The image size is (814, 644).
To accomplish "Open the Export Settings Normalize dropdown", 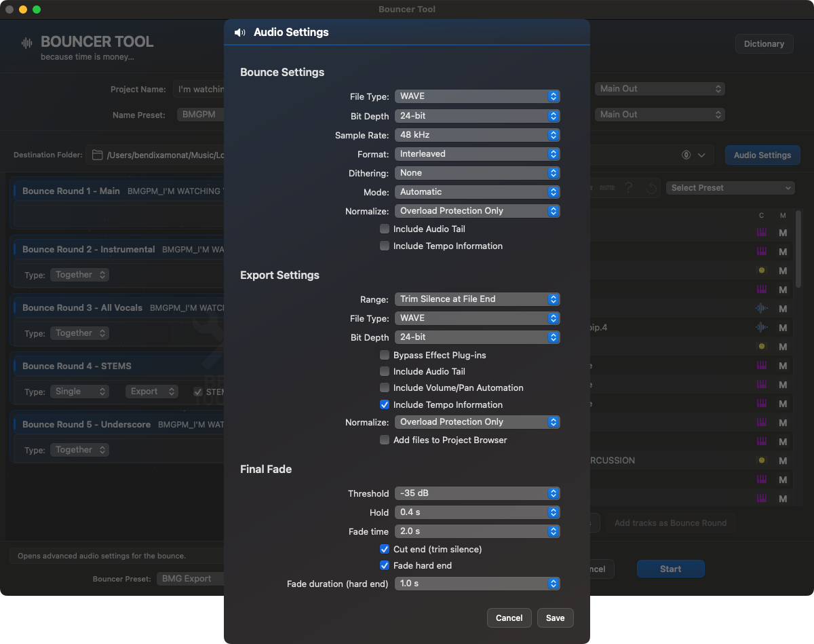I will pyautogui.click(x=478, y=422).
